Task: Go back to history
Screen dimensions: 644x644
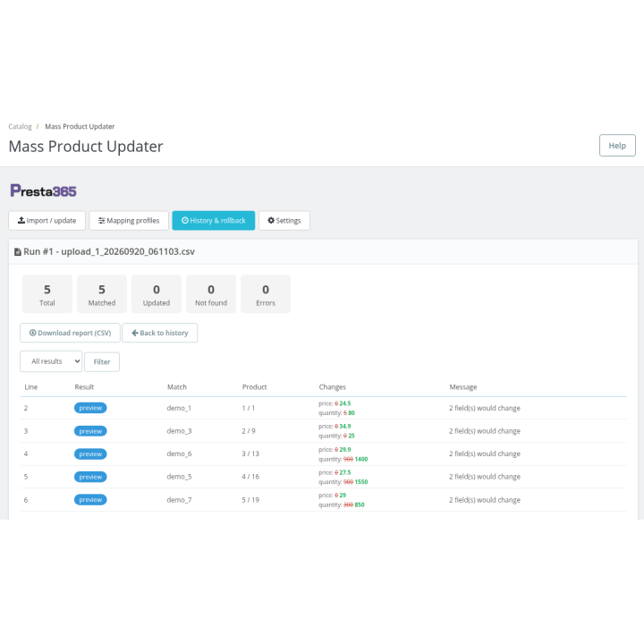Action: [160, 333]
